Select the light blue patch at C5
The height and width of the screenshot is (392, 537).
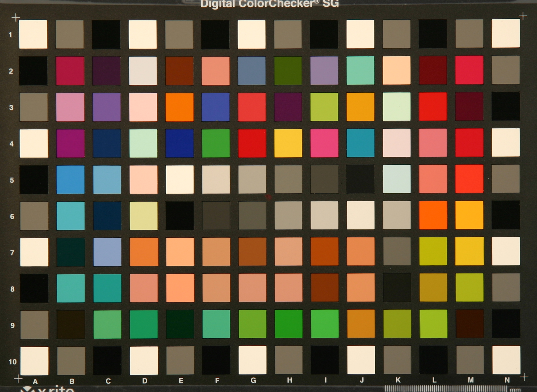coord(107,180)
